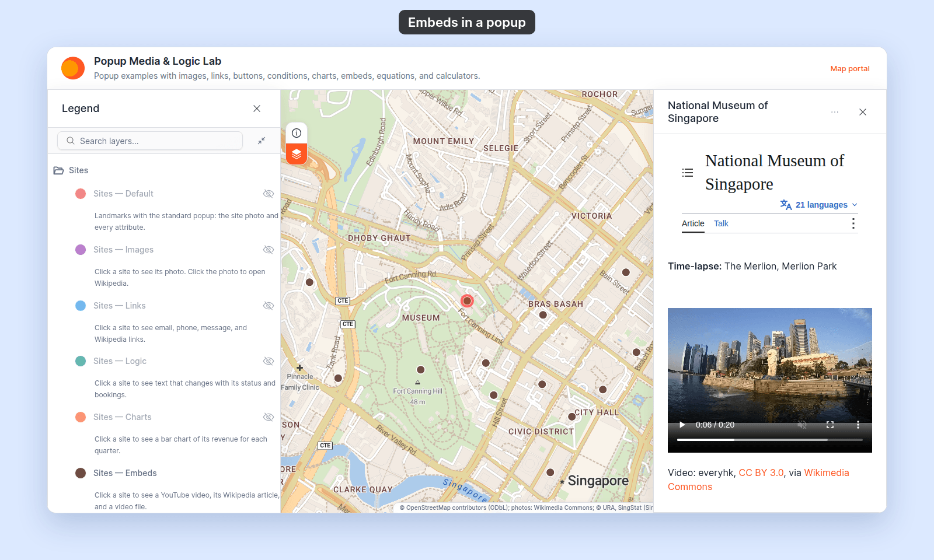Open the map info button
The height and width of the screenshot is (560, 934).
[x=297, y=133]
